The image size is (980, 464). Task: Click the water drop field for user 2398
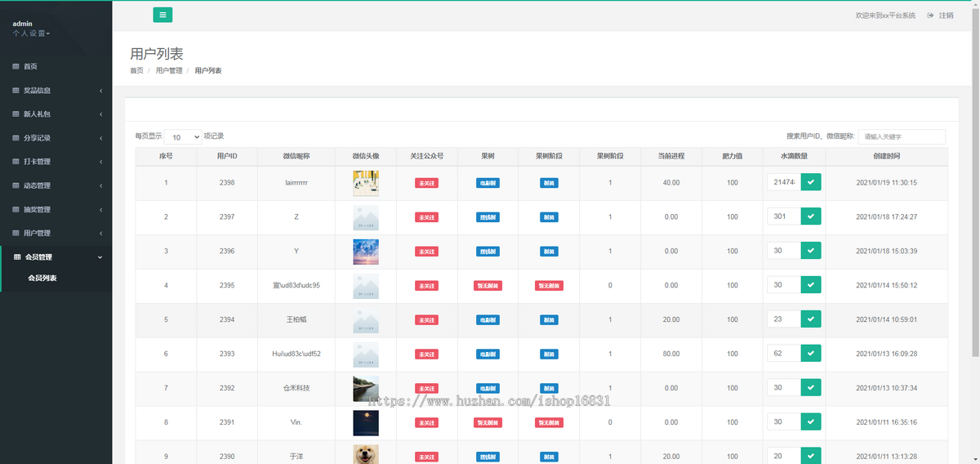[783, 182]
